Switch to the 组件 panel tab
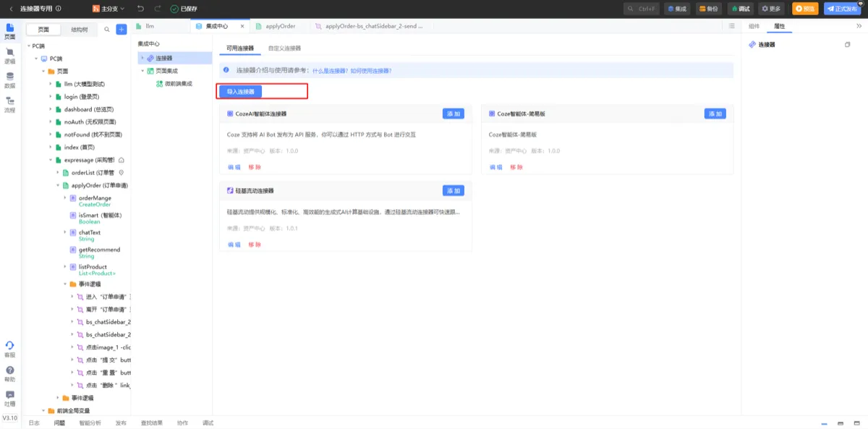The image size is (868, 429). click(x=754, y=26)
